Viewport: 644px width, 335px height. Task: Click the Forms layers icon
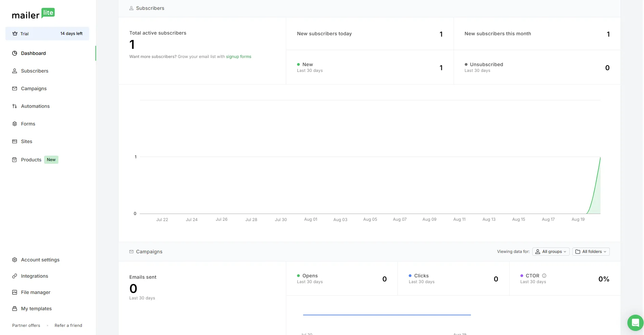[x=15, y=124]
